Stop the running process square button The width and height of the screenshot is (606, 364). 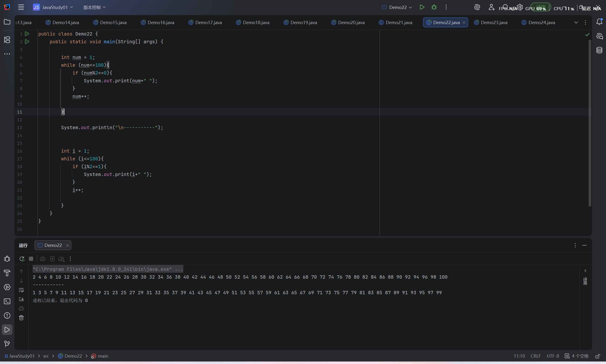tap(31, 259)
